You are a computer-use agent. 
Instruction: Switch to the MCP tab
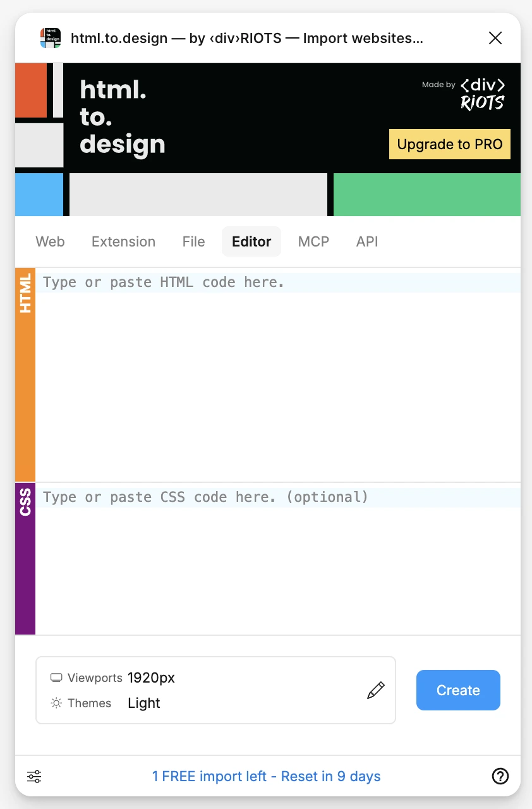(x=313, y=241)
